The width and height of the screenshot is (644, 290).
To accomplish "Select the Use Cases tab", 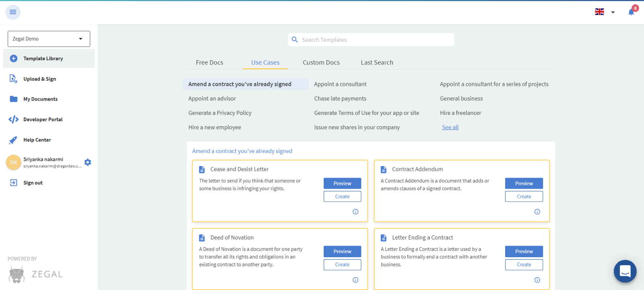I will point(265,63).
